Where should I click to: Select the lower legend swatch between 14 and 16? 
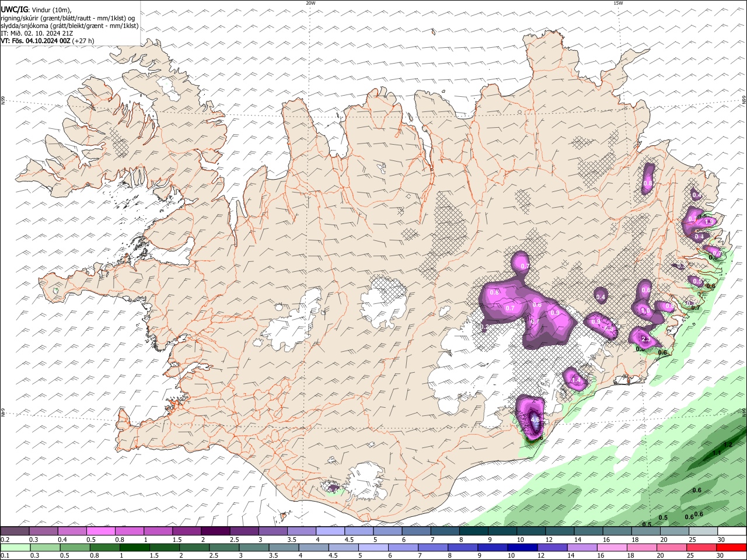pos(582,548)
